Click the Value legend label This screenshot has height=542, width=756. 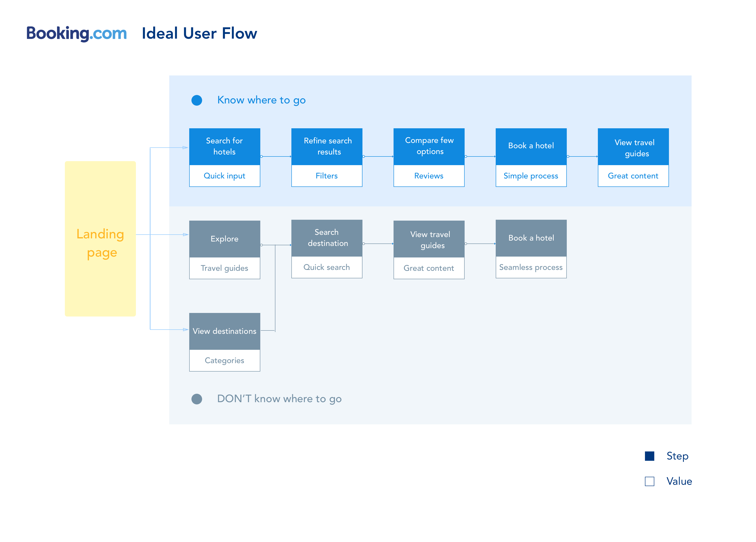point(679,481)
